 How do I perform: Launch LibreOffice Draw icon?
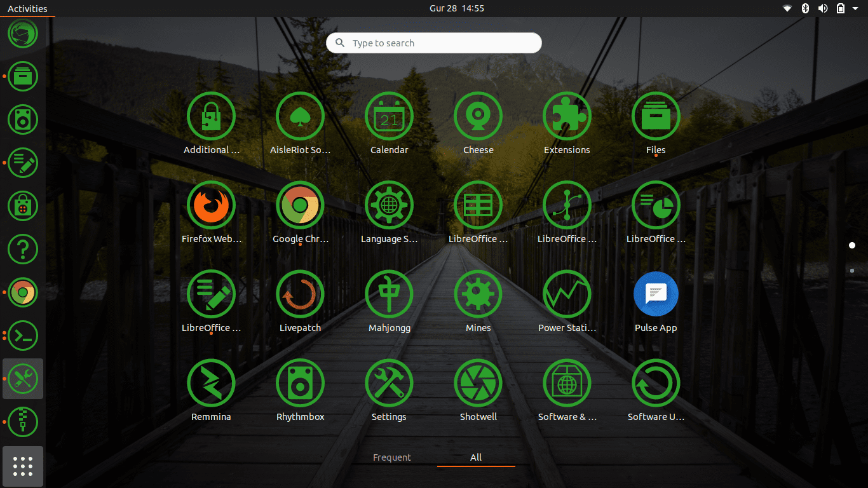tap(567, 205)
